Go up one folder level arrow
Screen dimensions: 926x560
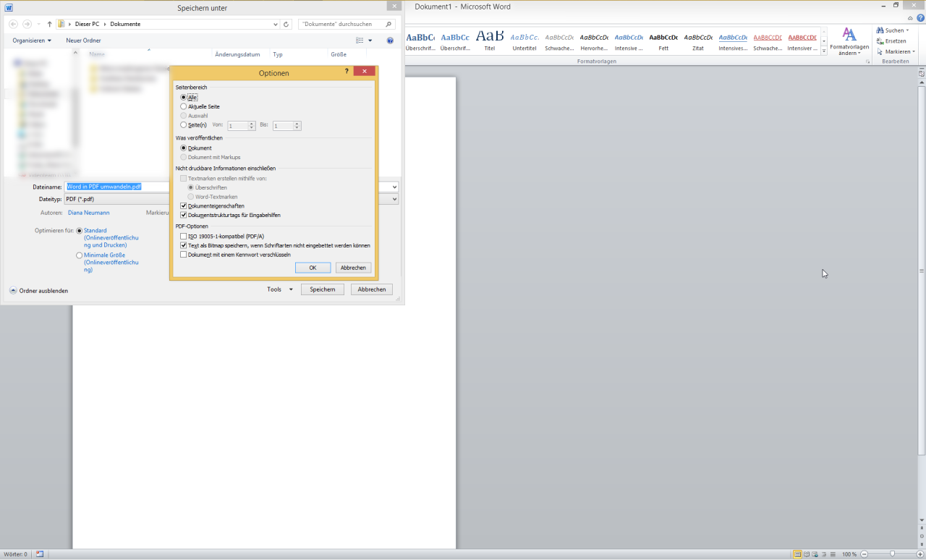coord(49,24)
